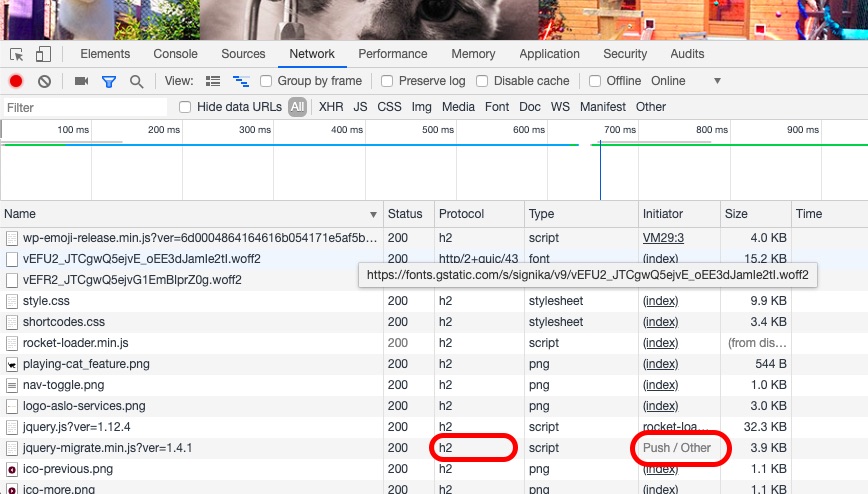The image size is (868, 494).
Task: Click file icon of style.css row
Action: coord(12,301)
